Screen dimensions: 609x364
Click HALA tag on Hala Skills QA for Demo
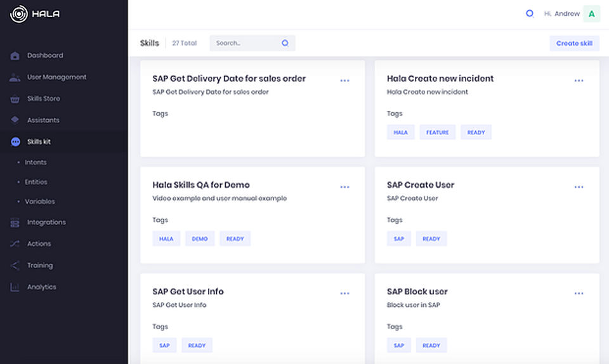coord(166,238)
